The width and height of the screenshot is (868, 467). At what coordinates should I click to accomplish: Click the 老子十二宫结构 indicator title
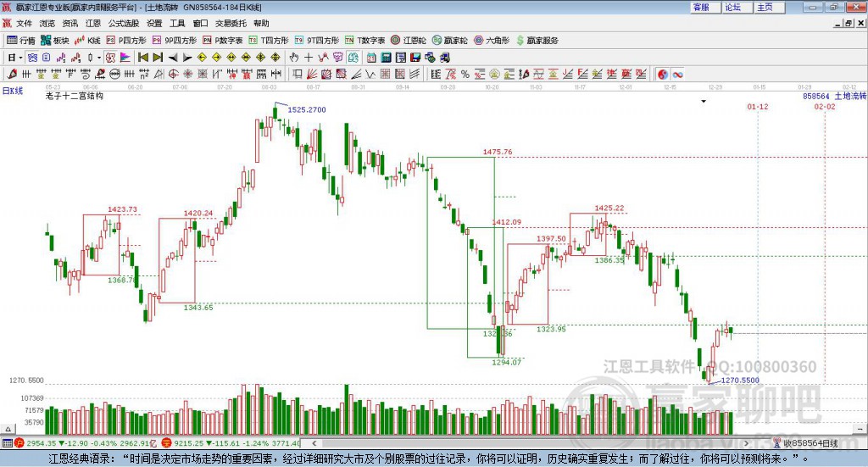point(75,96)
